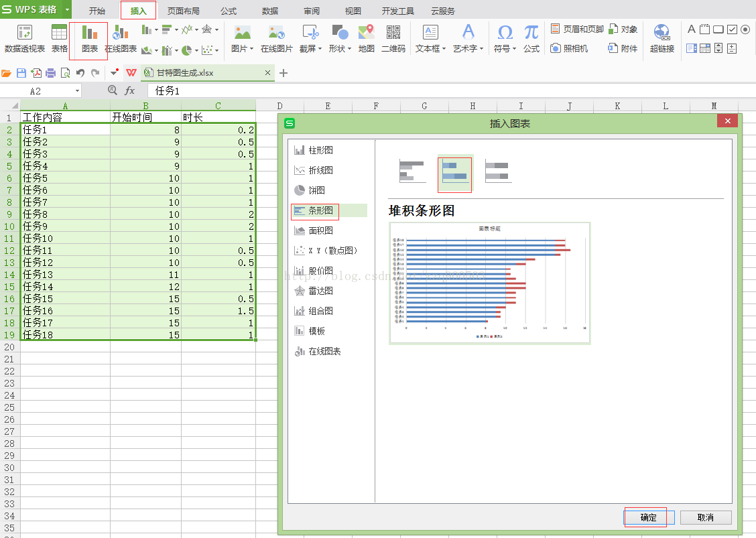Screen dimensions: 756x538
Task: Click the 图表 chart icon in ribbon
Action: [90, 39]
